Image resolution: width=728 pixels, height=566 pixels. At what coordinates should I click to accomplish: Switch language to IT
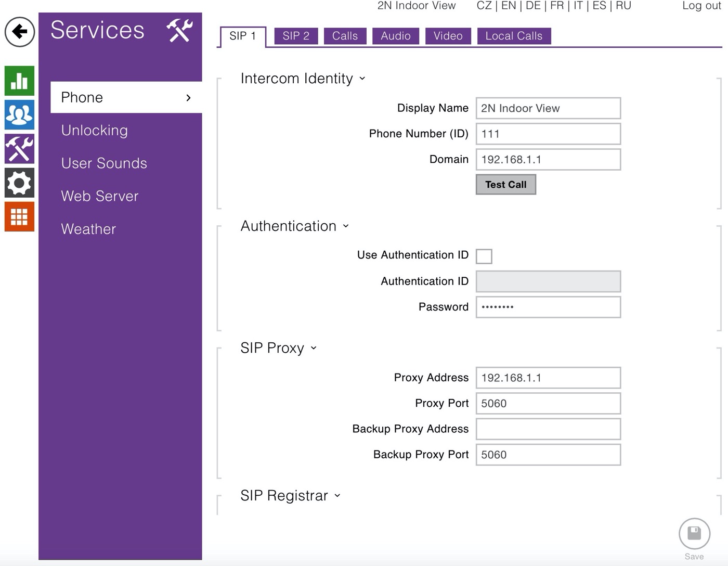coord(578,6)
